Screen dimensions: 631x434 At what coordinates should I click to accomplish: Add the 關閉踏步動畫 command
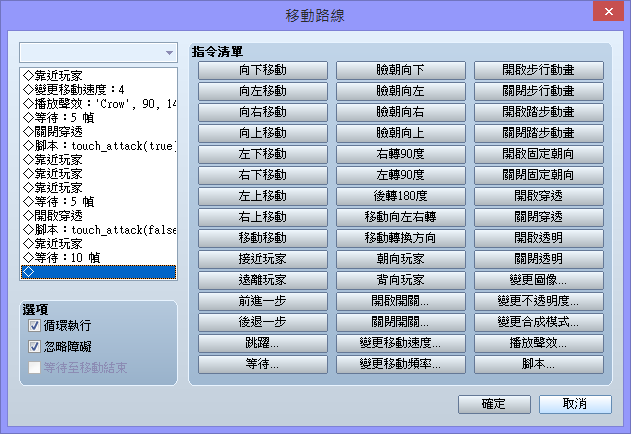[538, 133]
